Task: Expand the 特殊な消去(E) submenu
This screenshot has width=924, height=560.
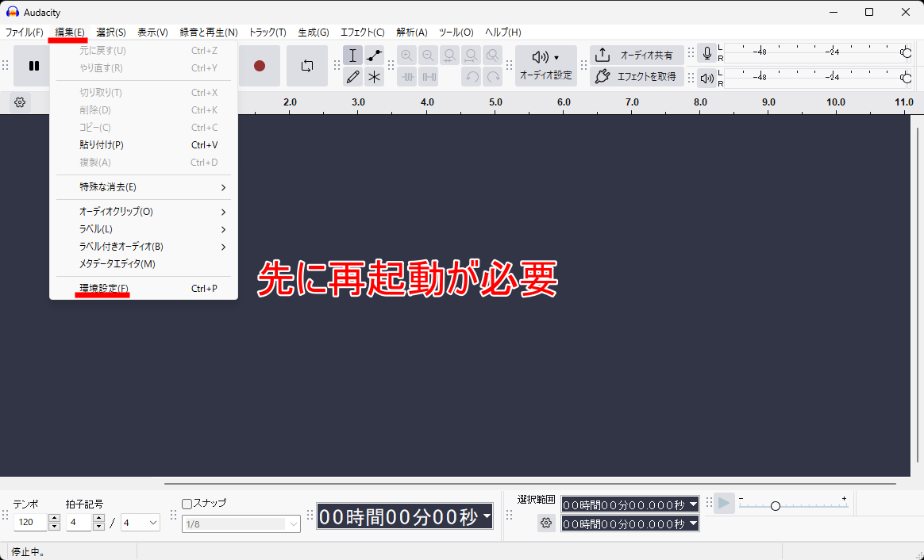Action: click(143, 187)
